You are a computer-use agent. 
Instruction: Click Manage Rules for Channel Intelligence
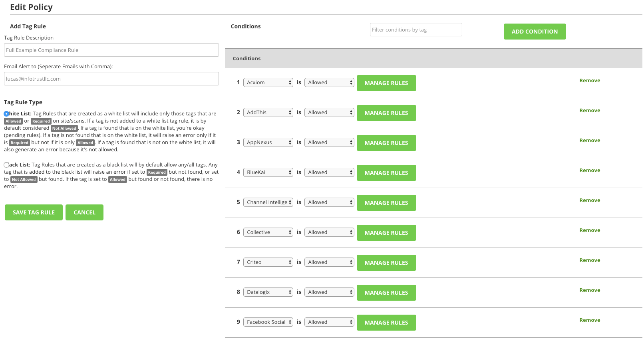click(386, 203)
